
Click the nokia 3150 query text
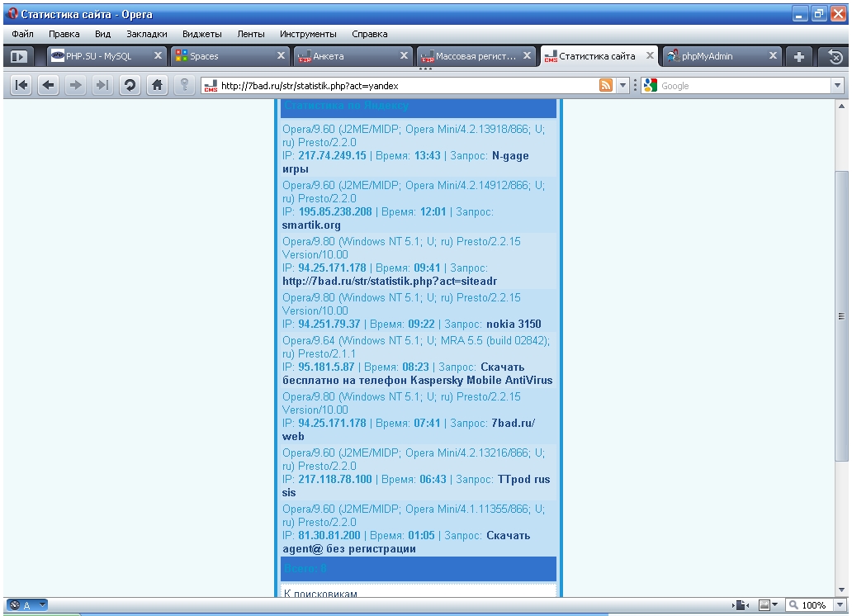tap(514, 324)
